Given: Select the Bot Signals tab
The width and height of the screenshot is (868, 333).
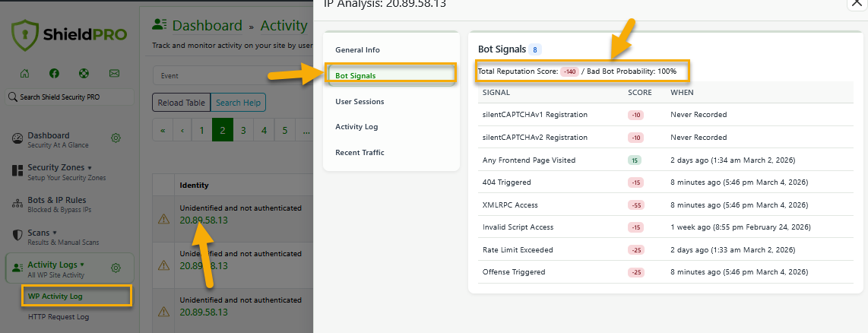Looking at the screenshot, I should point(391,75).
